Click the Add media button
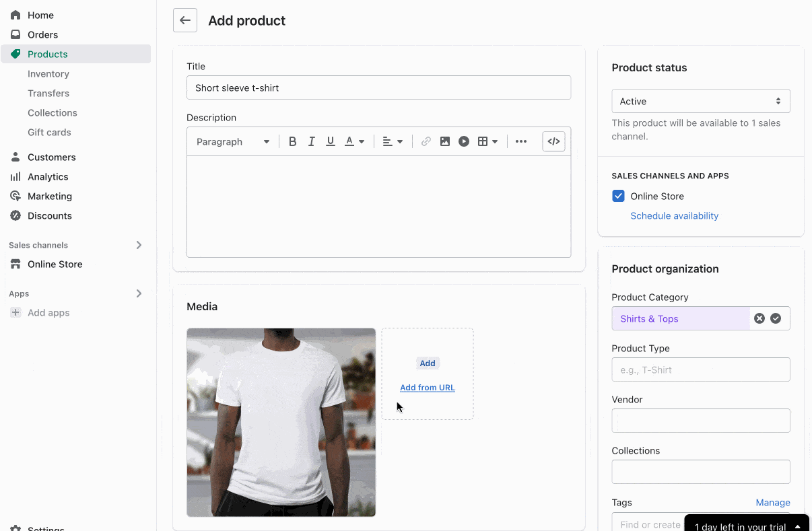Image resolution: width=812 pixels, height=531 pixels. pyautogui.click(x=428, y=363)
